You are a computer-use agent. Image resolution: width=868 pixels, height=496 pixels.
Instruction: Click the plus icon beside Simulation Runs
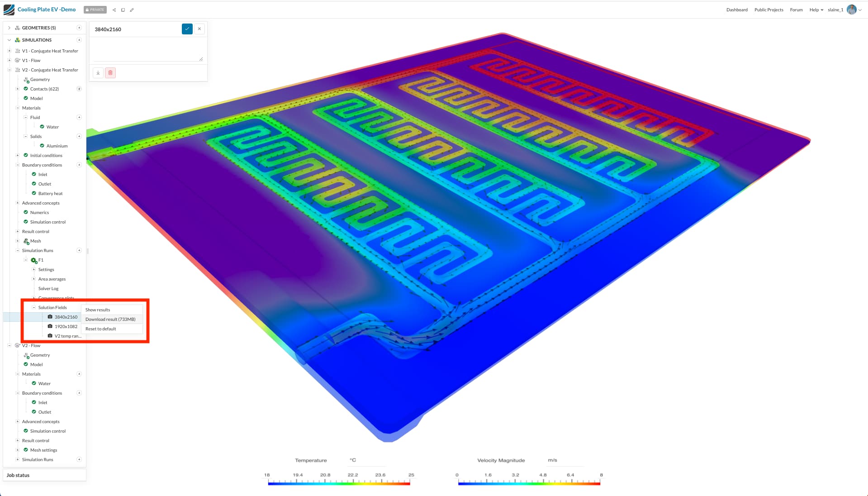[79, 250]
